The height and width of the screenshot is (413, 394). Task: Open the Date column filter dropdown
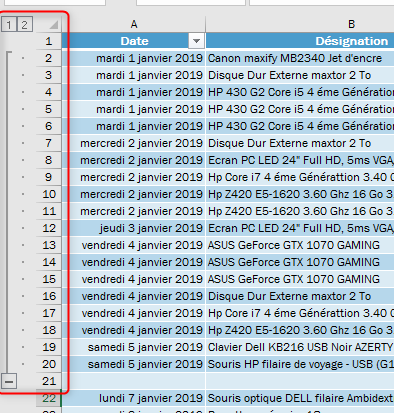196,41
